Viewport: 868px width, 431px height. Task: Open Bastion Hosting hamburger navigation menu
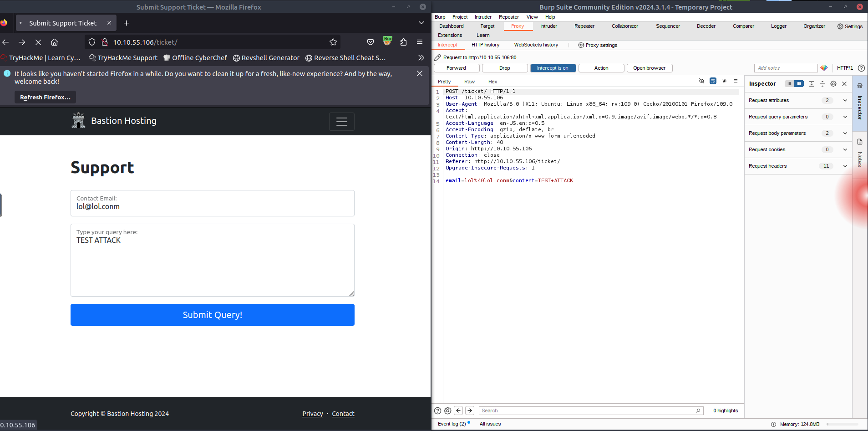point(341,122)
